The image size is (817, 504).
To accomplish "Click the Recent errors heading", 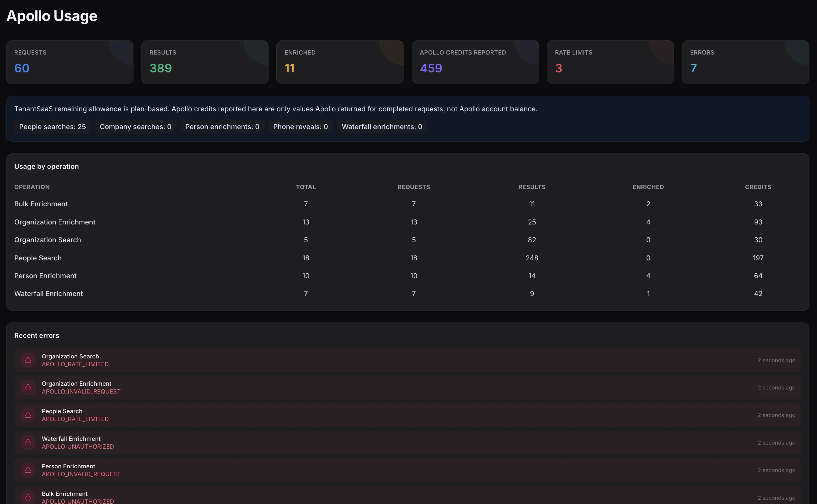I will tap(37, 336).
